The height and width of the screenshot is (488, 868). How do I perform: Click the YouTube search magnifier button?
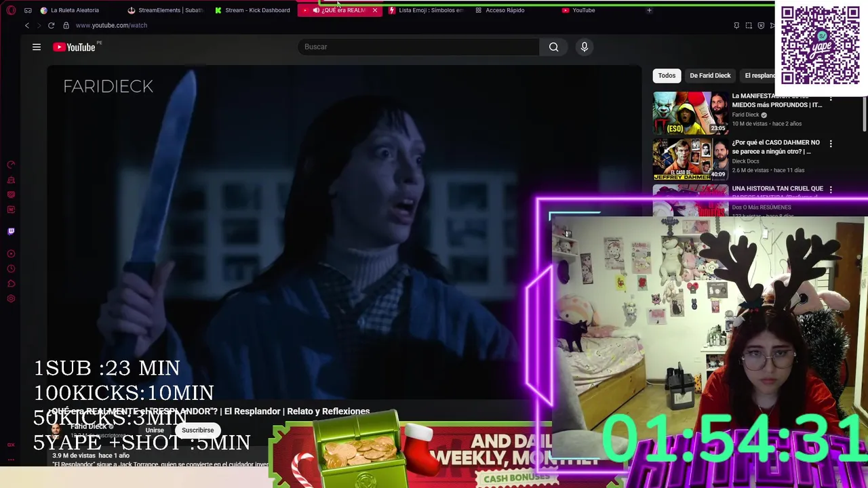point(554,47)
